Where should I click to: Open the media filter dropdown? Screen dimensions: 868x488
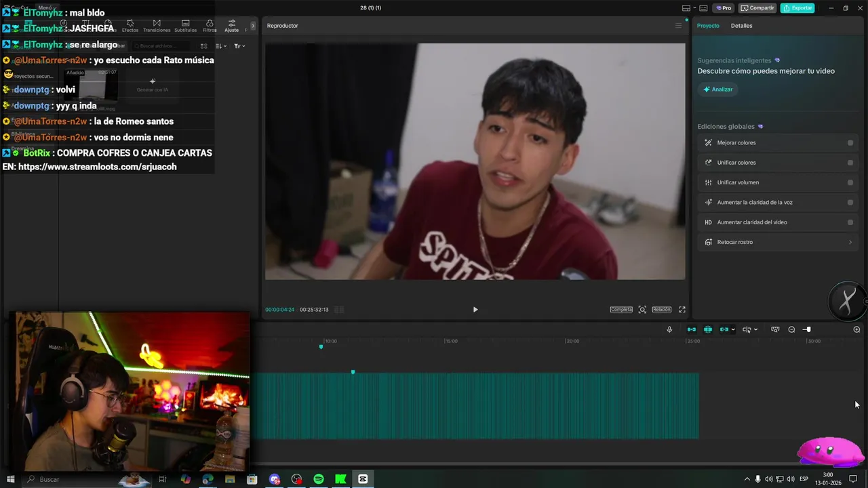click(239, 46)
